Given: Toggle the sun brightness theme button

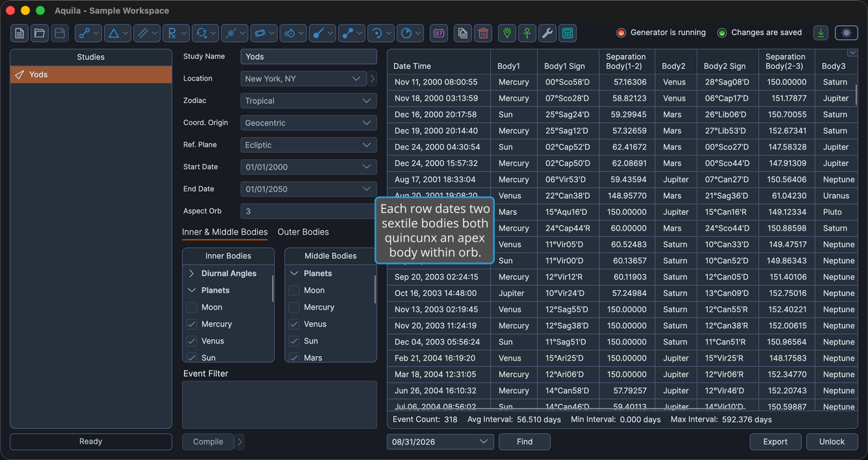Looking at the screenshot, I should (846, 32).
